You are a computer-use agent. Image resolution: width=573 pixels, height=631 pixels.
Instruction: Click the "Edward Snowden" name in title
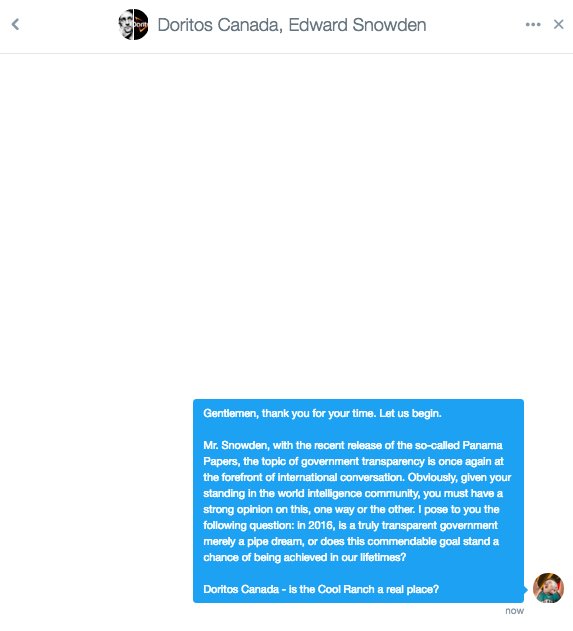357,25
